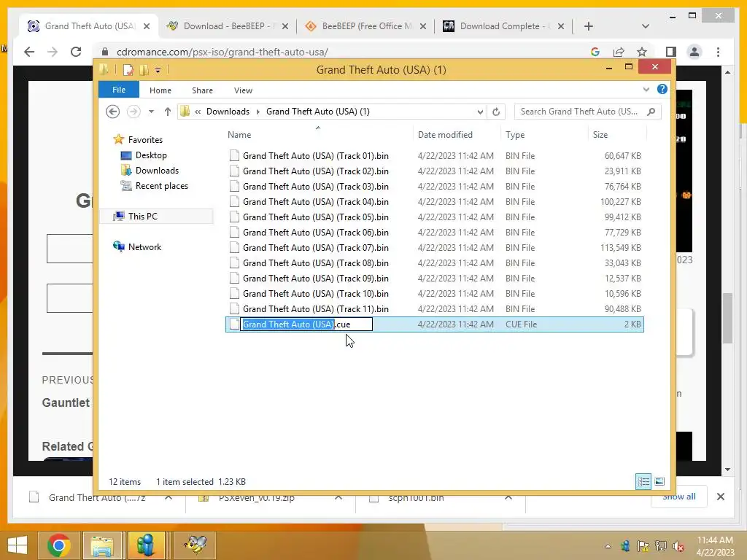The height and width of the screenshot is (560, 747).
Task: Click the volume muted tray icon
Action: 678,546
